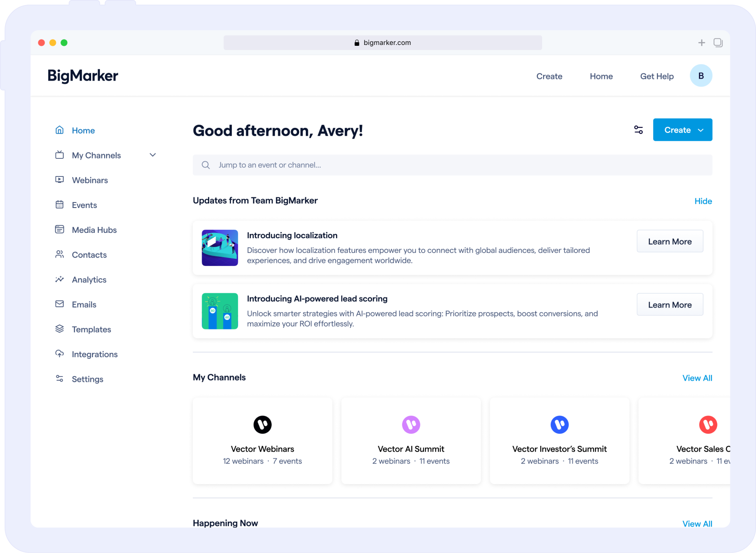
Task: Click Learn More for AI-powered lead scoring
Action: pyautogui.click(x=670, y=305)
